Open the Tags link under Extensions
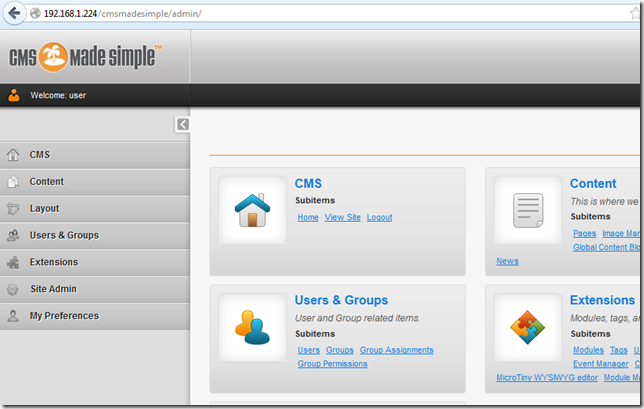Image resolution: width=644 pixels, height=409 pixels. coord(619,350)
